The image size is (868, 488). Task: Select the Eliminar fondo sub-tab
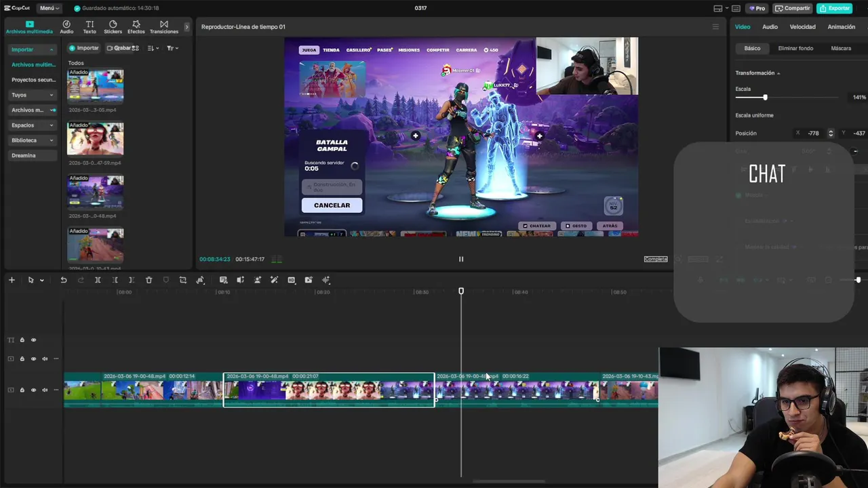[795, 48]
